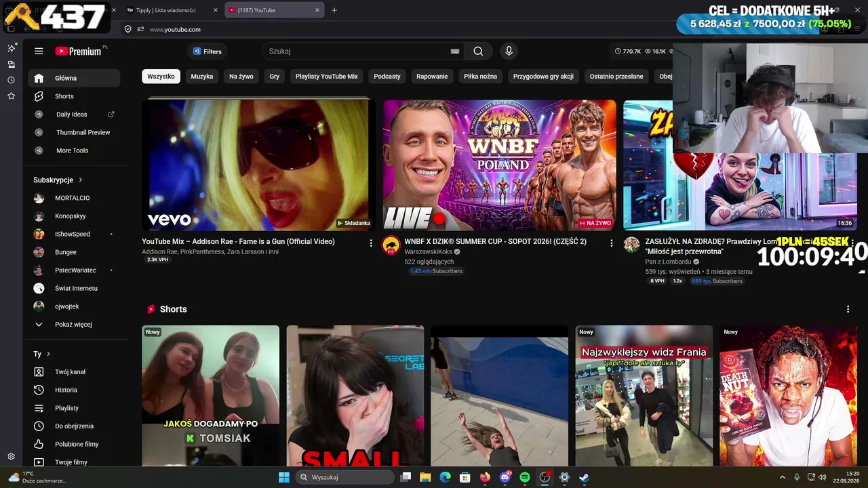Open Steam from the taskbar
This screenshot has width=868, height=488.
coord(584,477)
